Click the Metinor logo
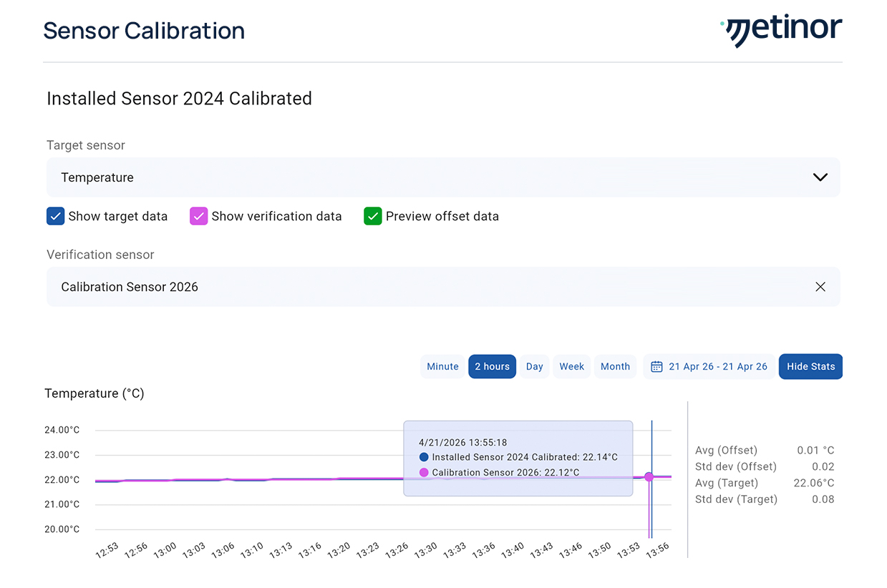This screenshot has width=887, height=588. pyautogui.click(x=781, y=31)
